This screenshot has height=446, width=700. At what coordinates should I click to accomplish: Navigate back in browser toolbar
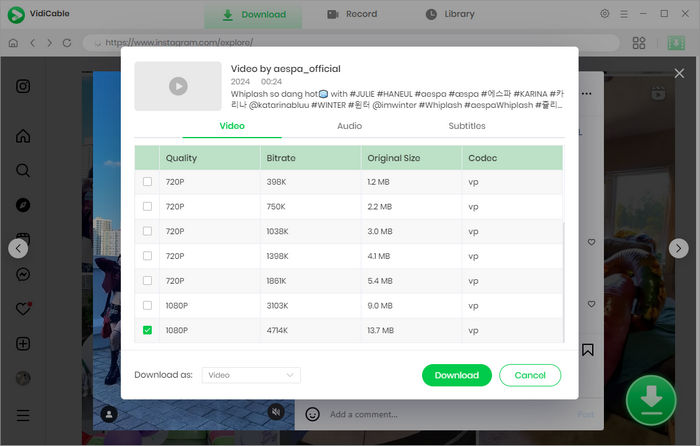(x=33, y=43)
